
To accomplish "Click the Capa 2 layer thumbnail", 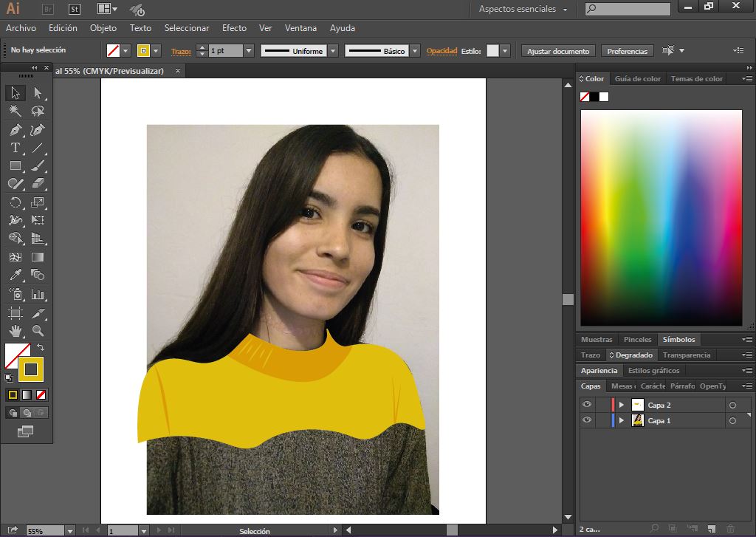I will click(x=638, y=405).
